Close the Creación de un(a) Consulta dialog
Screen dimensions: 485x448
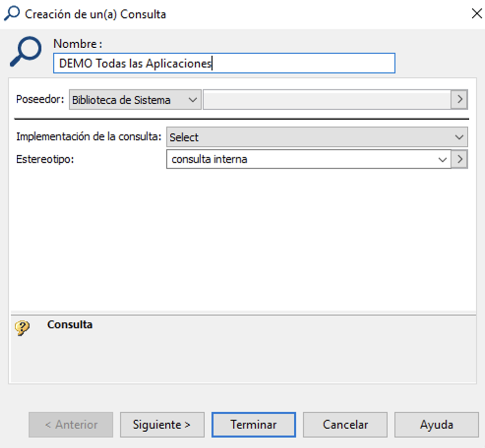point(477,14)
